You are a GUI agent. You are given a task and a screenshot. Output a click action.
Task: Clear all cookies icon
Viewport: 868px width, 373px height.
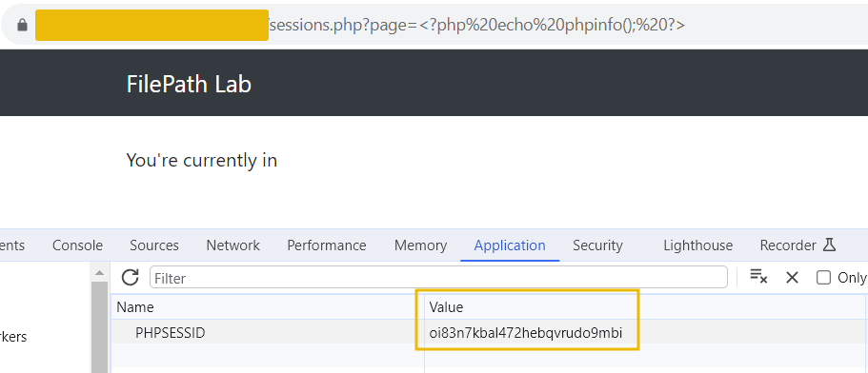pyautogui.click(x=758, y=276)
